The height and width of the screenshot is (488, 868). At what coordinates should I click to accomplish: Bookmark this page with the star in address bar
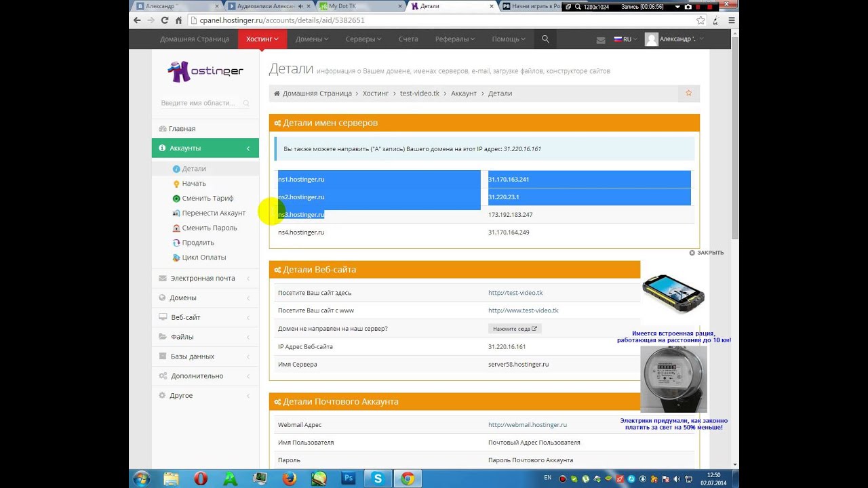coord(701,20)
